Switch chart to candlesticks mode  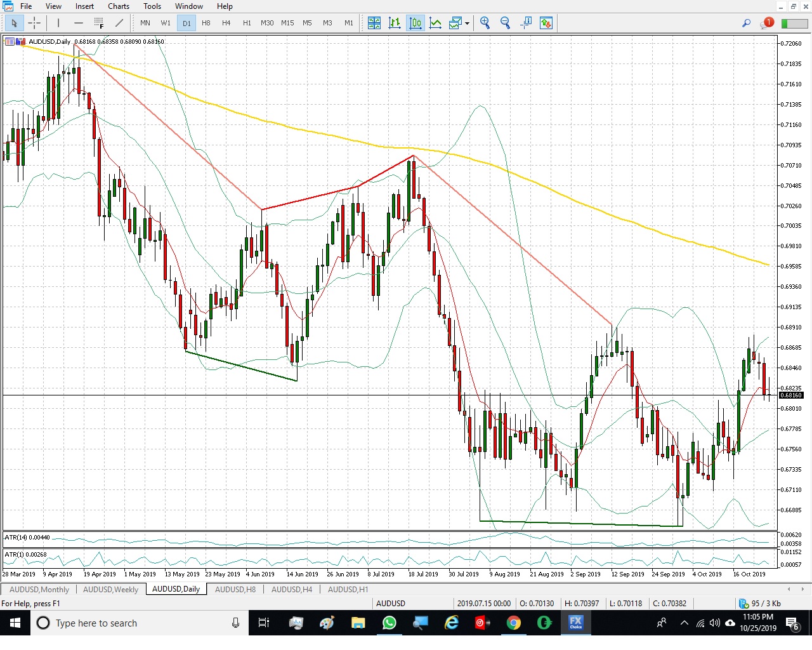tap(416, 23)
